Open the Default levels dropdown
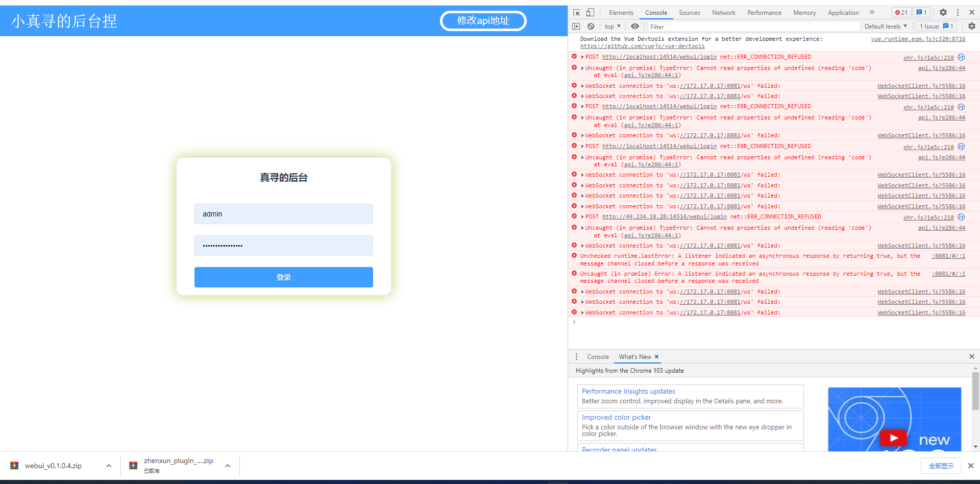The height and width of the screenshot is (484, 980). (886, 27)
